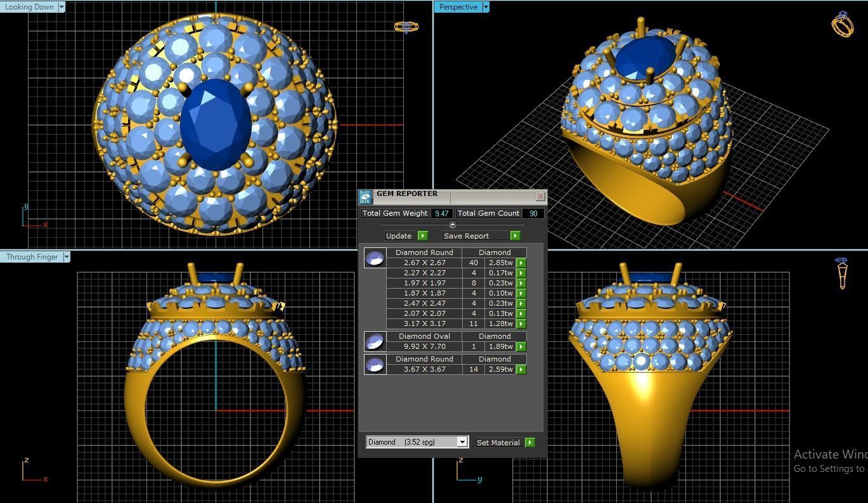The height and width of the screenshot is (503, 868).
Task: Click green arrow for 9.92 X 7.70 oval row
Action: tap(521, 346)
